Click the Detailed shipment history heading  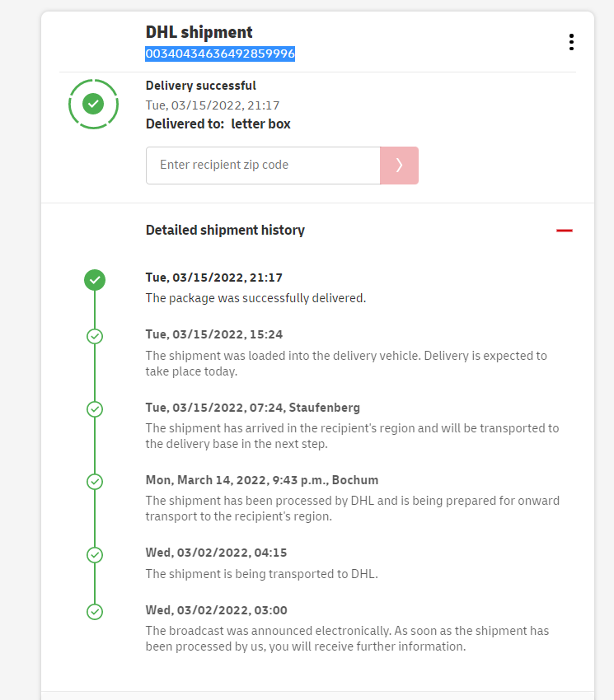tap(225, 231)
